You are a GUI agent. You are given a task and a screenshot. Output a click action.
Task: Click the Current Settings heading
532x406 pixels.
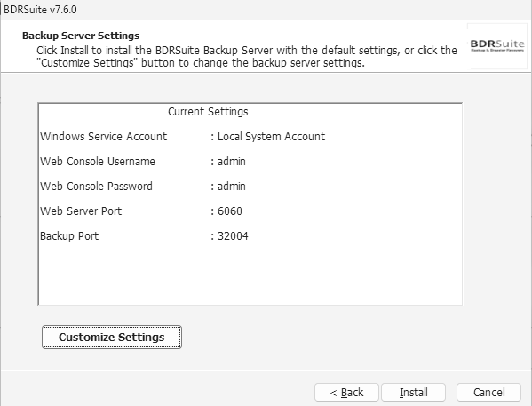208,112
